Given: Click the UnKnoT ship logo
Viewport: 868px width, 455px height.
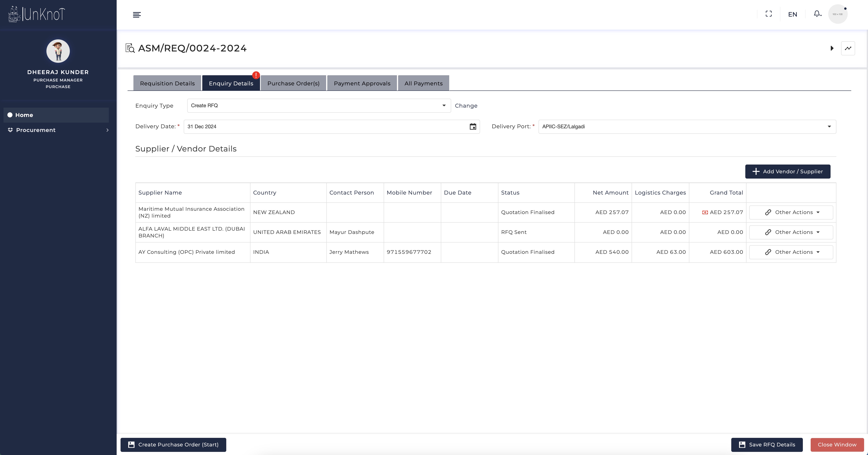Looking at the screenshot, I should pos(36,14).
